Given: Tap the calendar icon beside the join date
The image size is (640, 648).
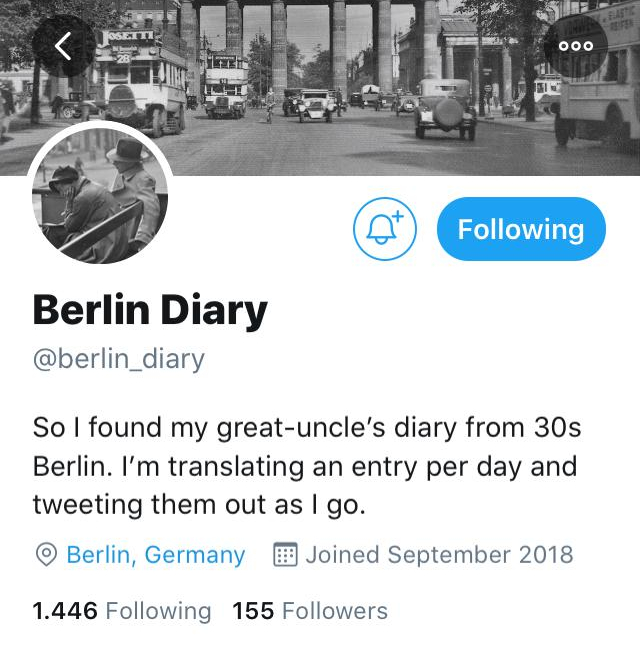Looking at the screenshot, I should [x=285, y=555].
